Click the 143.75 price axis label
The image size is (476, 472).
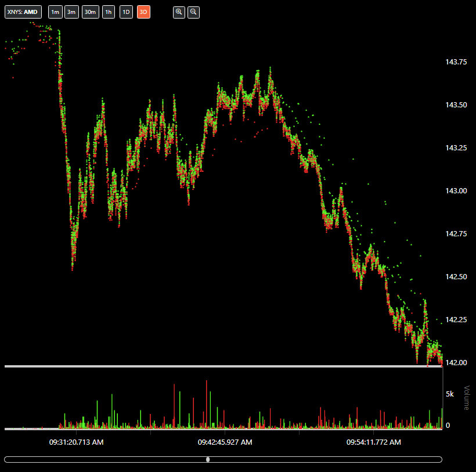coord(456,62)
